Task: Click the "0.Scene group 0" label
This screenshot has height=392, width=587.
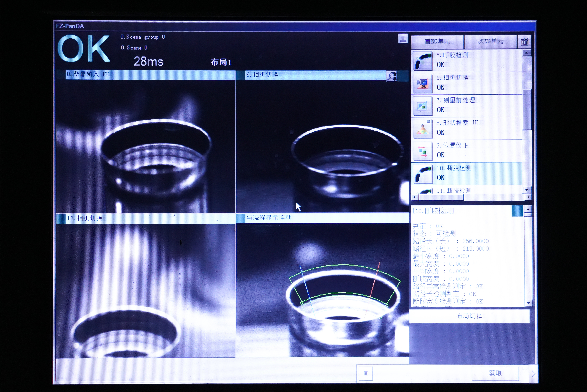Action: point(143,37)
